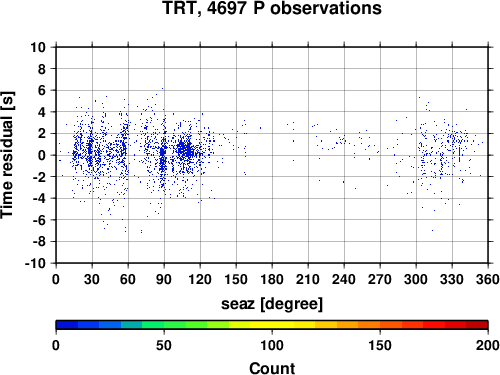Click the plot title 'TRT, 4697 P observations'
The height and width of the screenshot is (375, 500).
(272, 8)
